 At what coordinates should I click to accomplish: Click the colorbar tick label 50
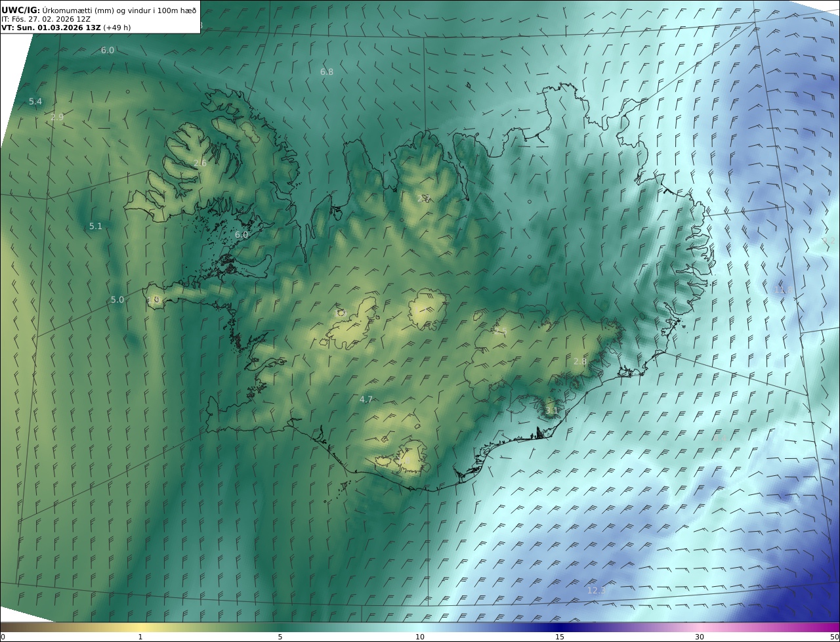pos(835,637)
